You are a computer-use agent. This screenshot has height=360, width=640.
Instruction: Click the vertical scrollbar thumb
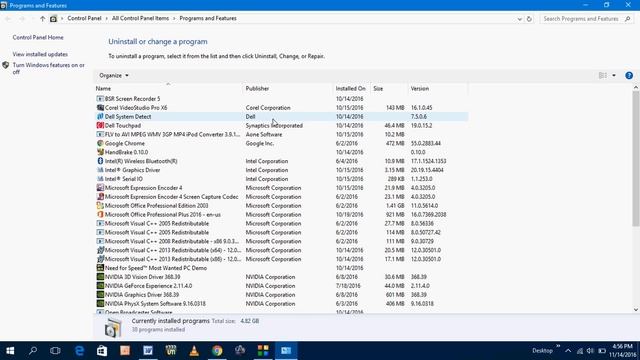[636, 158]
